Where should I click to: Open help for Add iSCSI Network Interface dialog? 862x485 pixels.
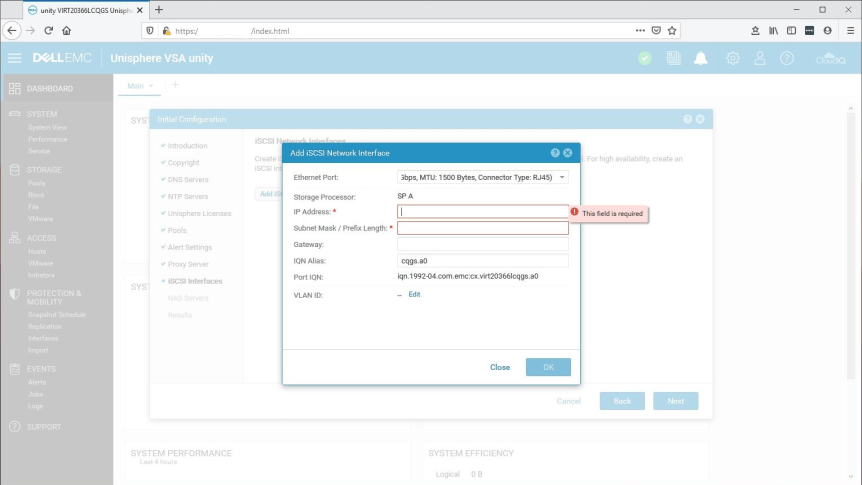pyautogui.click(x=555, y=153)
